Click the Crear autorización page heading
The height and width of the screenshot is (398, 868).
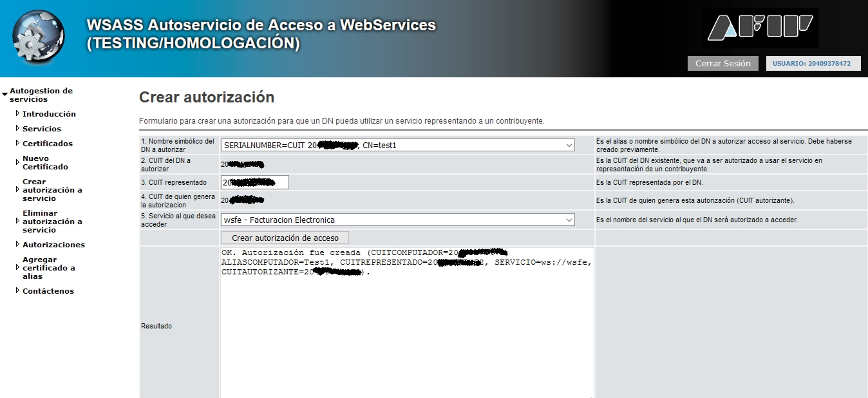[x=207, y=97]
